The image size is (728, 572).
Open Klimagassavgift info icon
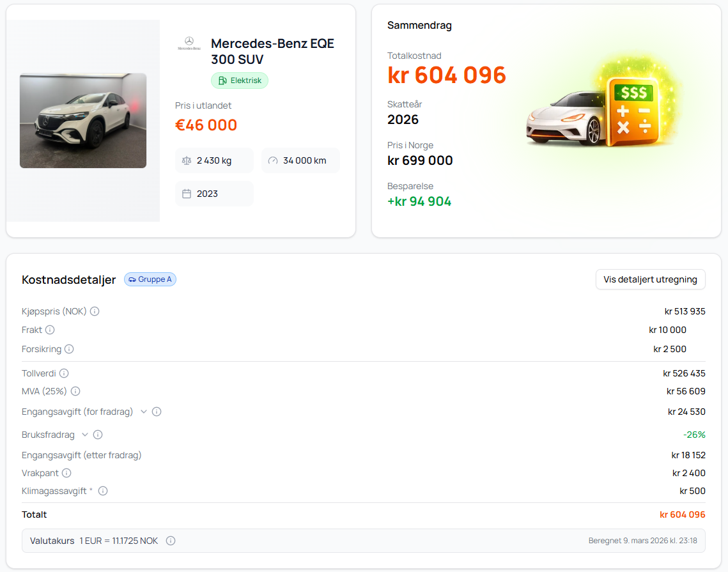(x=103, y=491)
